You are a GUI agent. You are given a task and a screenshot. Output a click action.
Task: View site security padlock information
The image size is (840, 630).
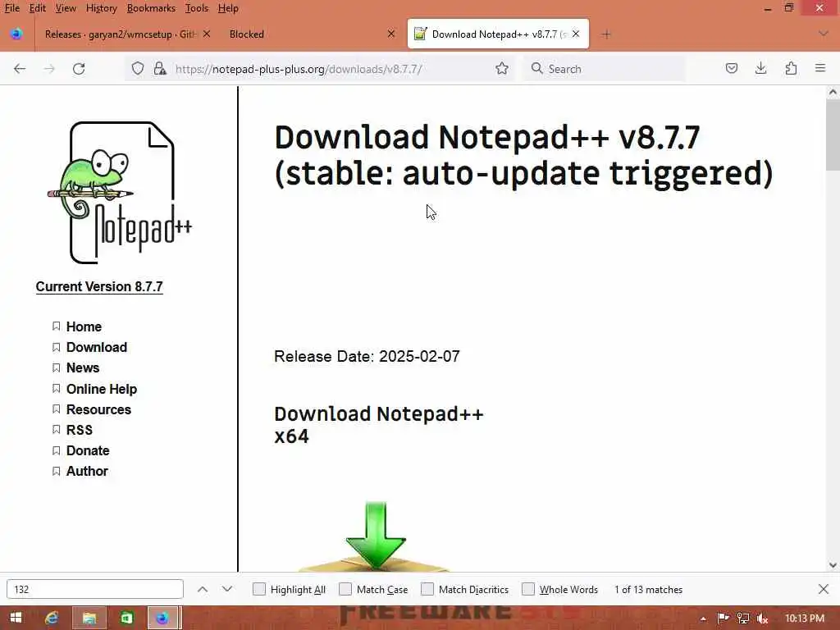pos(160,69)
